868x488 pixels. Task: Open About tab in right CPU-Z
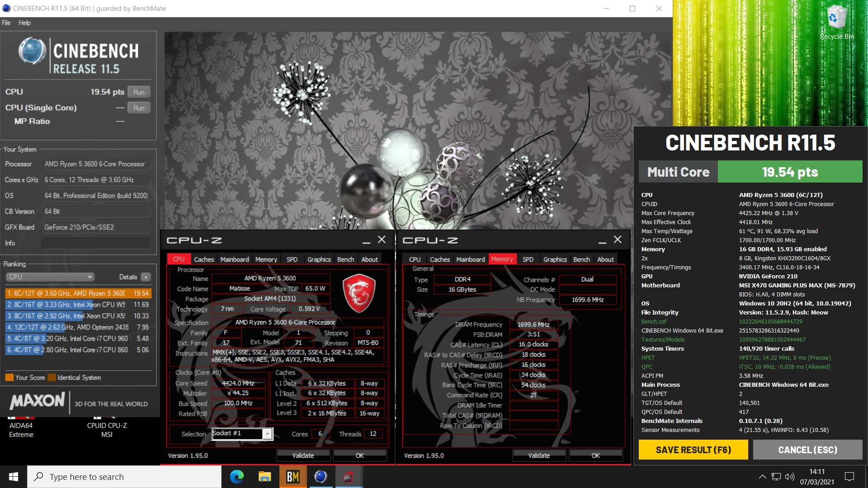(606, 259)
